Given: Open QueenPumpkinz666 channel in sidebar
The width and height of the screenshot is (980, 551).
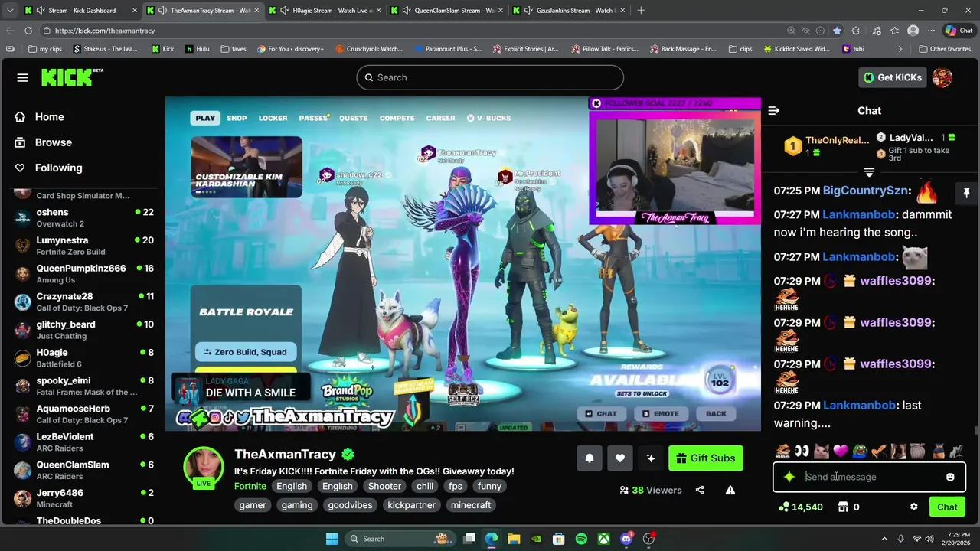Looking at the screenshot, I should (84, 274).
